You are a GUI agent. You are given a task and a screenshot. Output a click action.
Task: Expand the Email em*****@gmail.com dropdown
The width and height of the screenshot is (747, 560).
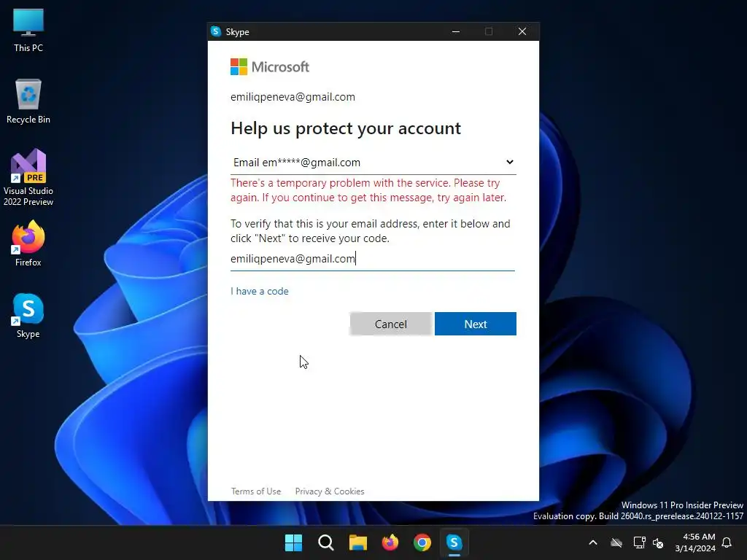373,163
